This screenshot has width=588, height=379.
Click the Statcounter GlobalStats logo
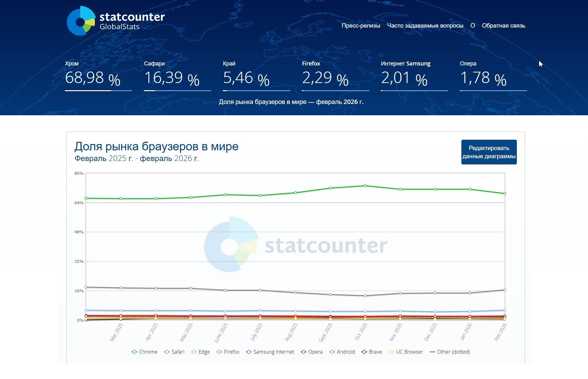pyautogui.click(x=116, y=21)
